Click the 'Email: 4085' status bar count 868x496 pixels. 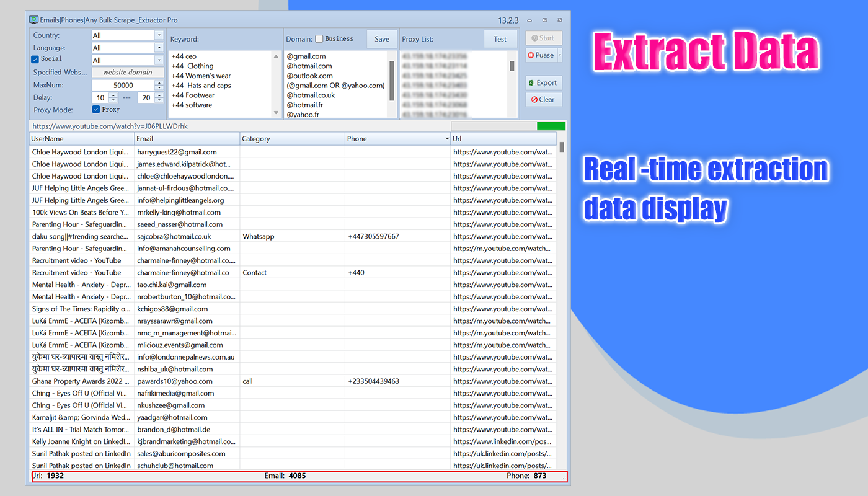click(285, 476)
